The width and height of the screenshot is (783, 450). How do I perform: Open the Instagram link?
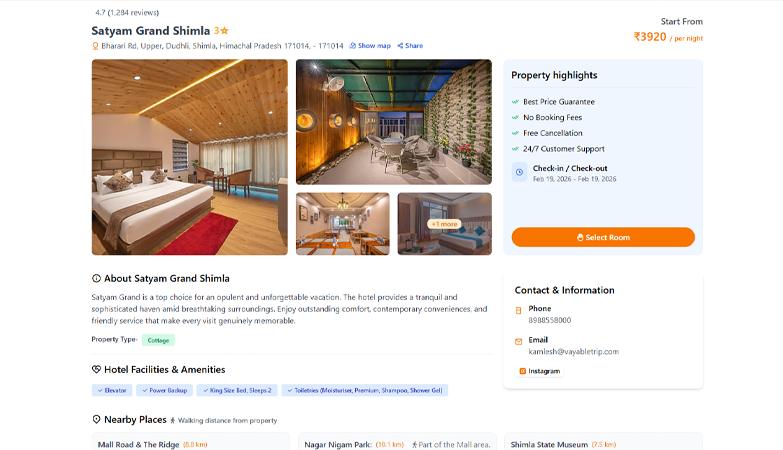[540, 371]
